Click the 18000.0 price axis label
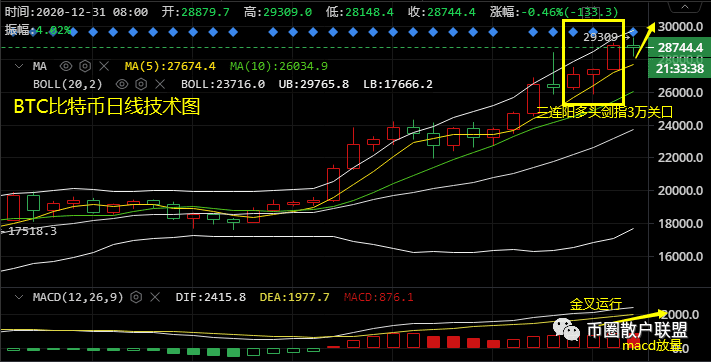The image size is (711, 362). [680, 224]
